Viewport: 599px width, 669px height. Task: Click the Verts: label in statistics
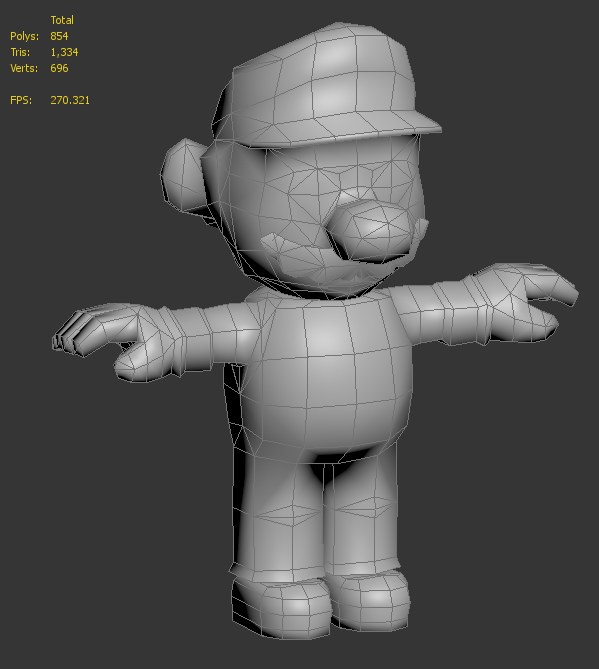coord(24,68)
